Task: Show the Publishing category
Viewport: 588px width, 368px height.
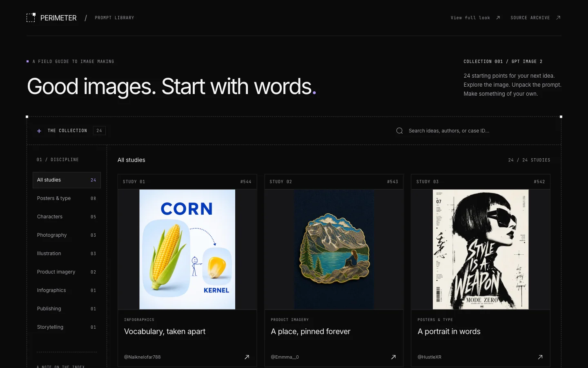Action: (x=67, y=309)
